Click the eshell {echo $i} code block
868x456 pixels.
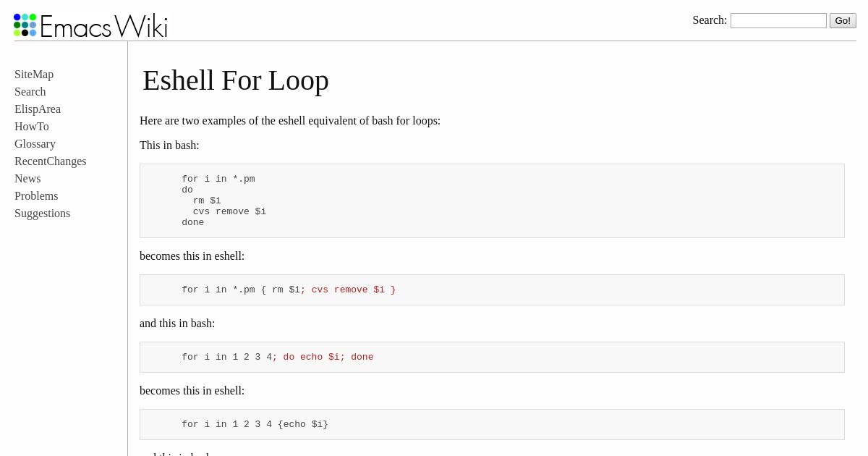point(492,425)
